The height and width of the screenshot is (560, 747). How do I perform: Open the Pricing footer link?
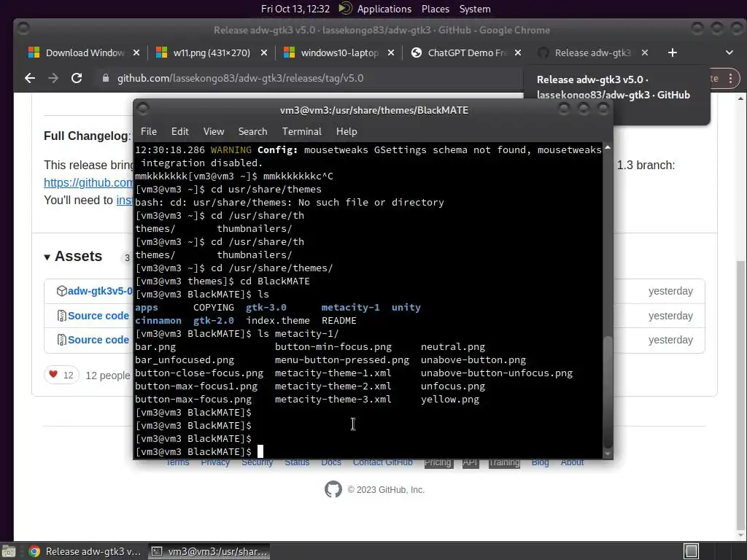(438, 462)
